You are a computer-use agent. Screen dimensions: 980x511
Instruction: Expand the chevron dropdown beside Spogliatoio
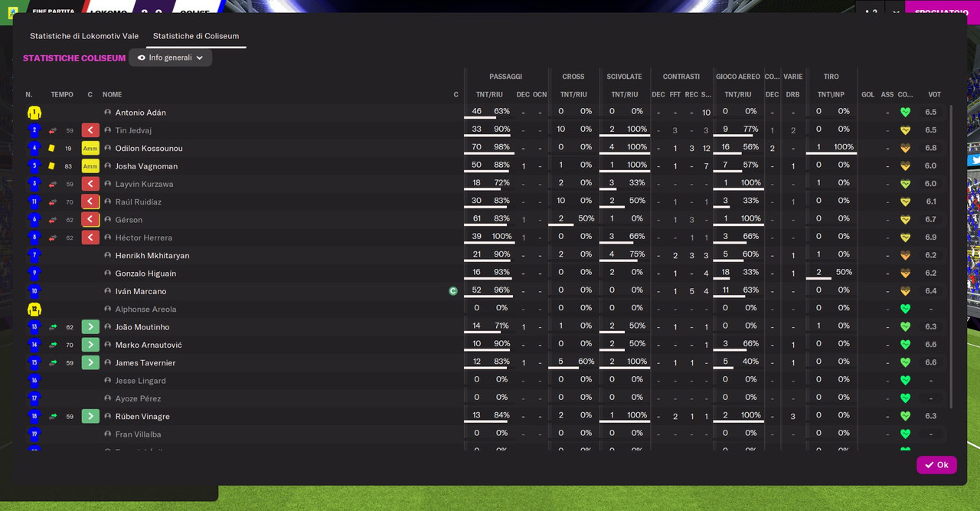[x=895, y=12]
